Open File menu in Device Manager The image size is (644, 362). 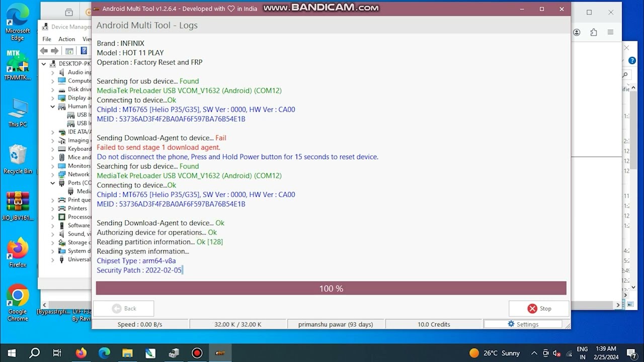pos(47,39)
